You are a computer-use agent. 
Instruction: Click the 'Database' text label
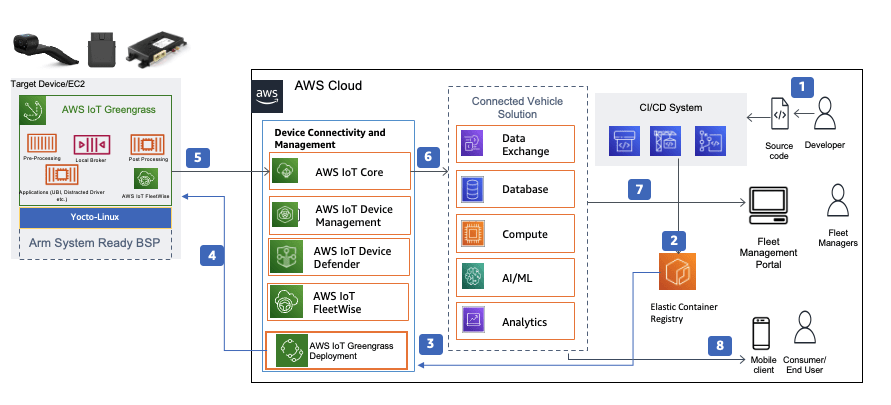(x=524, y=189)
